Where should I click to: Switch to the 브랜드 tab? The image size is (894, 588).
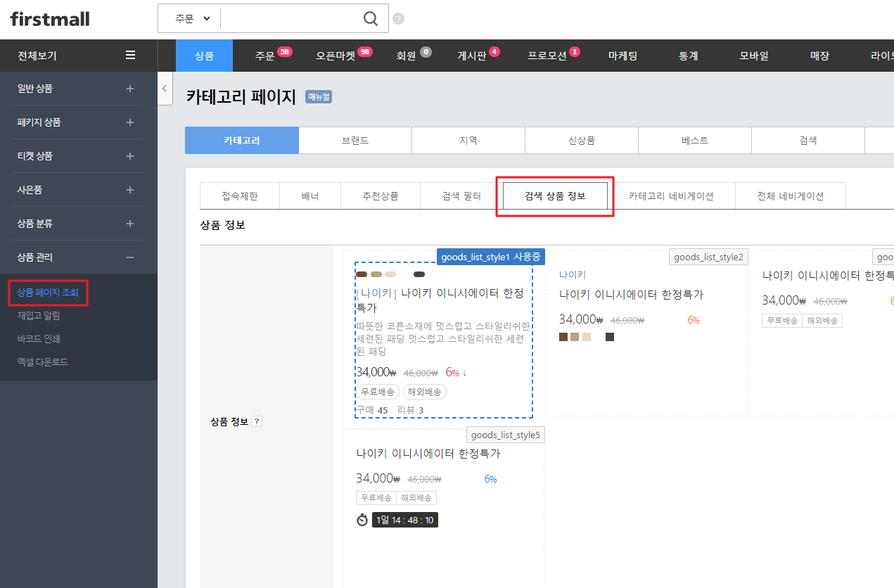[x=355, y=140]
